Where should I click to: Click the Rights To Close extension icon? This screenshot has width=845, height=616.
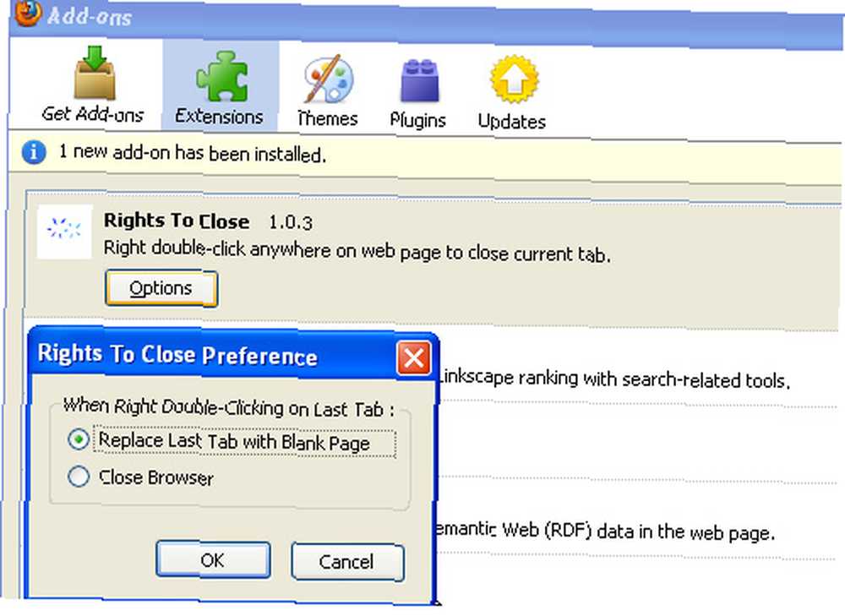64,231
